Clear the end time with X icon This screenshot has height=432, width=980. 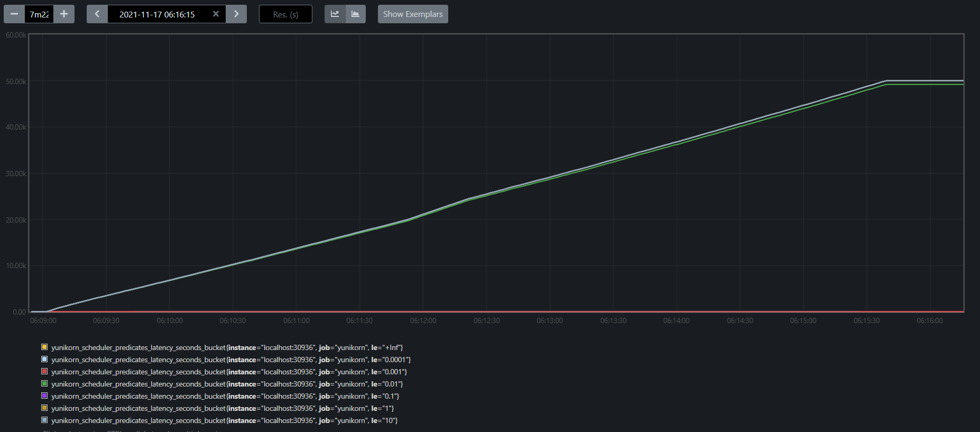tap(216, 14)
